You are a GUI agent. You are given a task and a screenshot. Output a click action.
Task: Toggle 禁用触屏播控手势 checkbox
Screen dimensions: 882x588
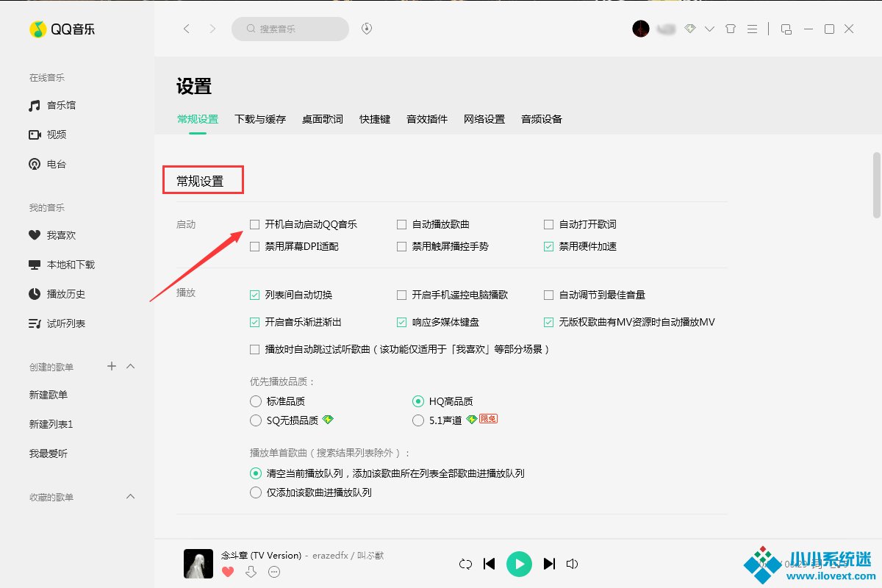pyautogui.click(x=402, y=246)
